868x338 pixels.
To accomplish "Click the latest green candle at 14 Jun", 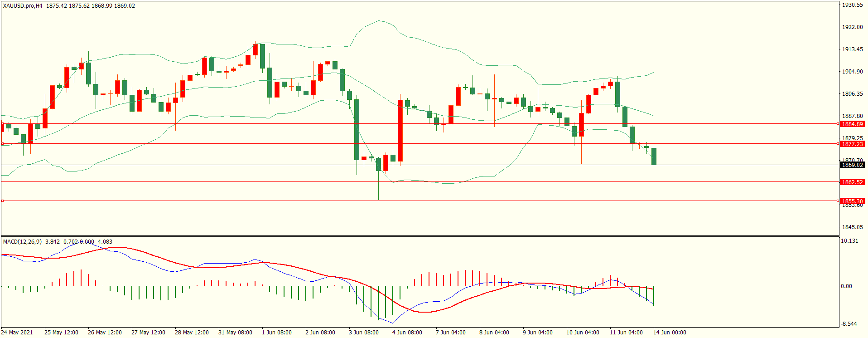I will (x=654, y=157).
